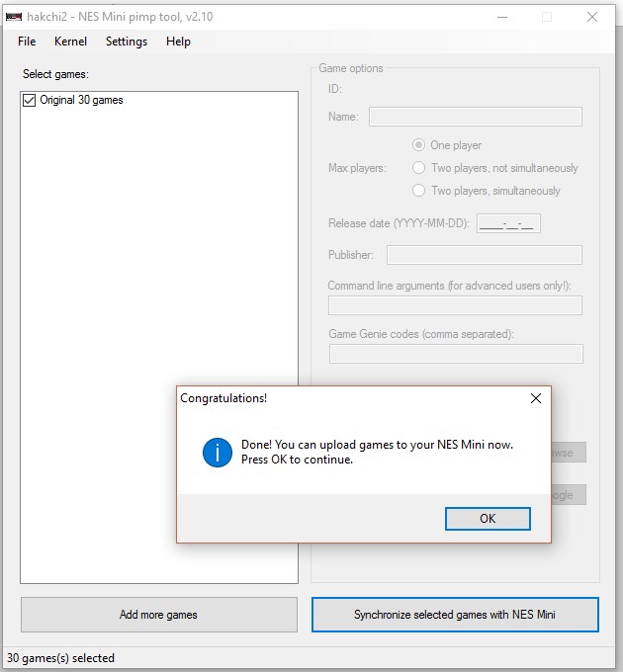
Task: Click the game Name text field
Action: coord(475,117)
